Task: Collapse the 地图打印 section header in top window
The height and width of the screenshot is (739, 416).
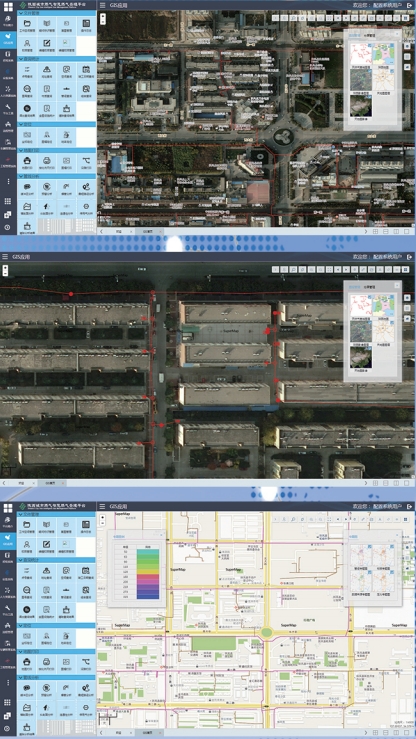Action: point(57,150)
